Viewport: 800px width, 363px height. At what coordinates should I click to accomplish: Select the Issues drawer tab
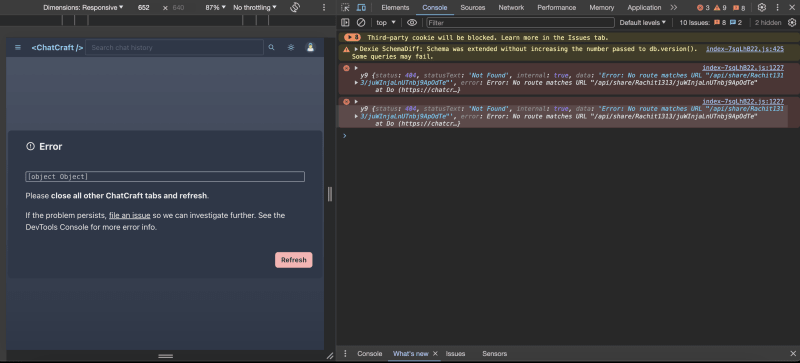pos(455,353)
